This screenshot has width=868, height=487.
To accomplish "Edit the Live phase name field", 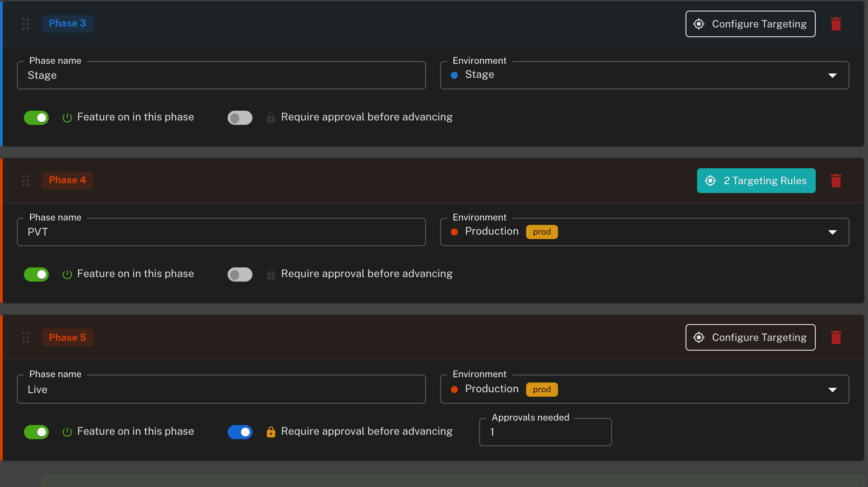I will [221, 390].
